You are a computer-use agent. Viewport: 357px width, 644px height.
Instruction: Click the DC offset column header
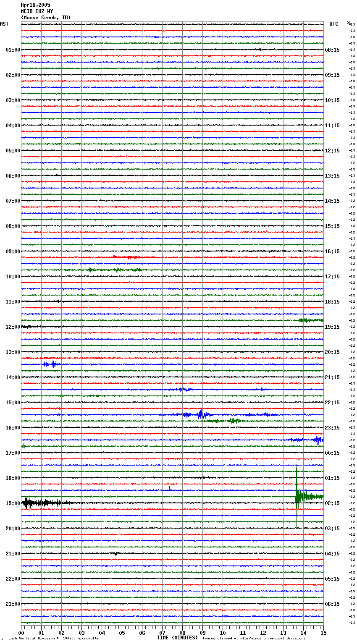[349, 23]
